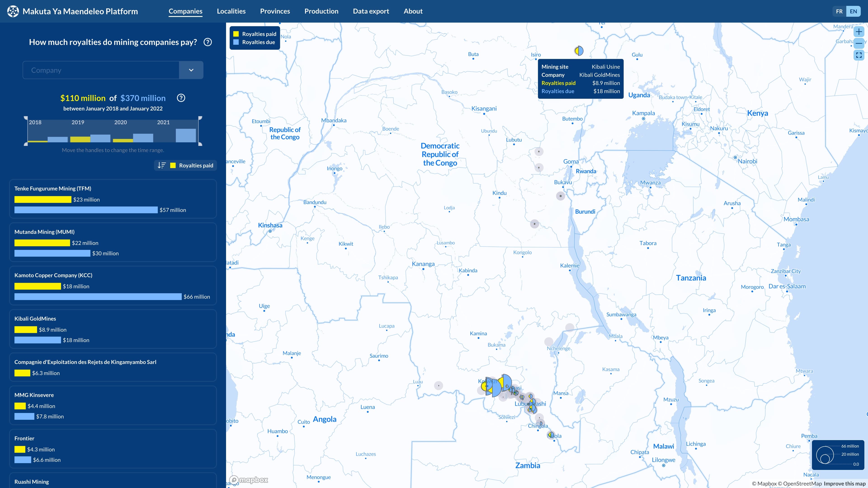Click the gray marker south of Lubutu
The height and width of the screenshot is (488, 868).
(539, 152)
